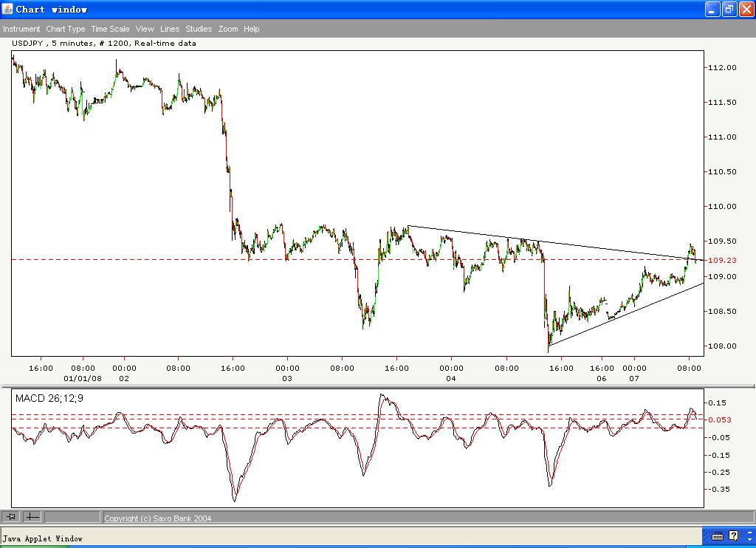Close the Chart window
The width and height of the screenshot is (756, 548).
click(x=746, y=9)
